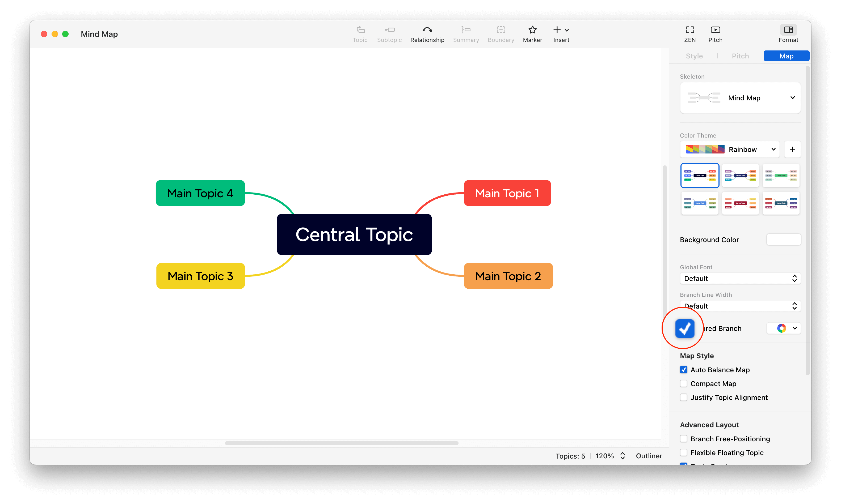The height and width of the screenshot is (504, 841).
Task: Switch to the Style tab
Action: tap(694, 56)
